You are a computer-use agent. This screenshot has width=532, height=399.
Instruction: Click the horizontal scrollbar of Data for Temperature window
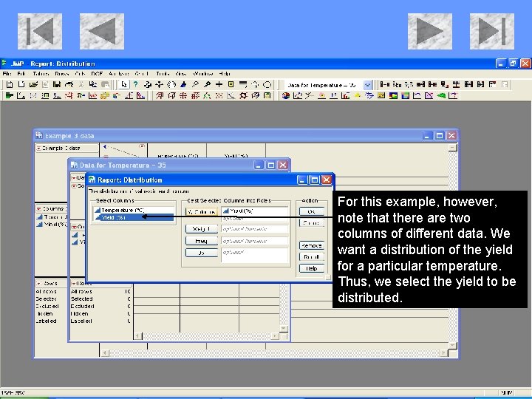(207, 336)
